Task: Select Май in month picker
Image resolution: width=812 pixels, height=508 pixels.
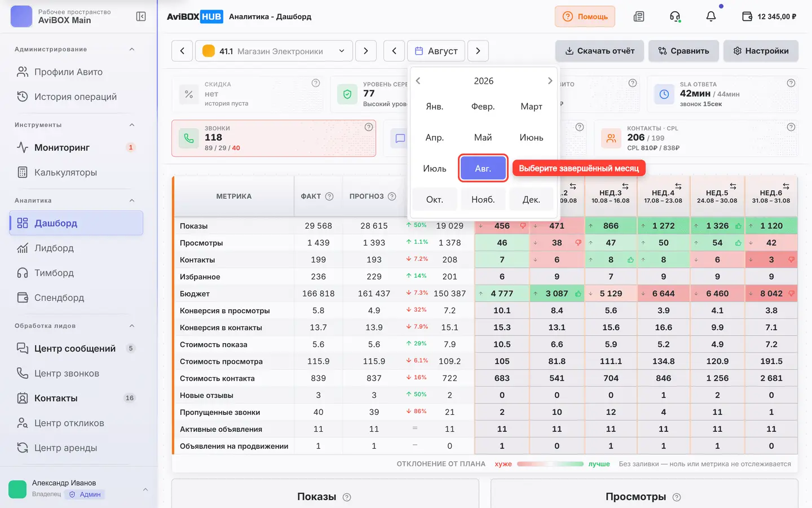Action: pyautogui.click(x=483, y=138)
